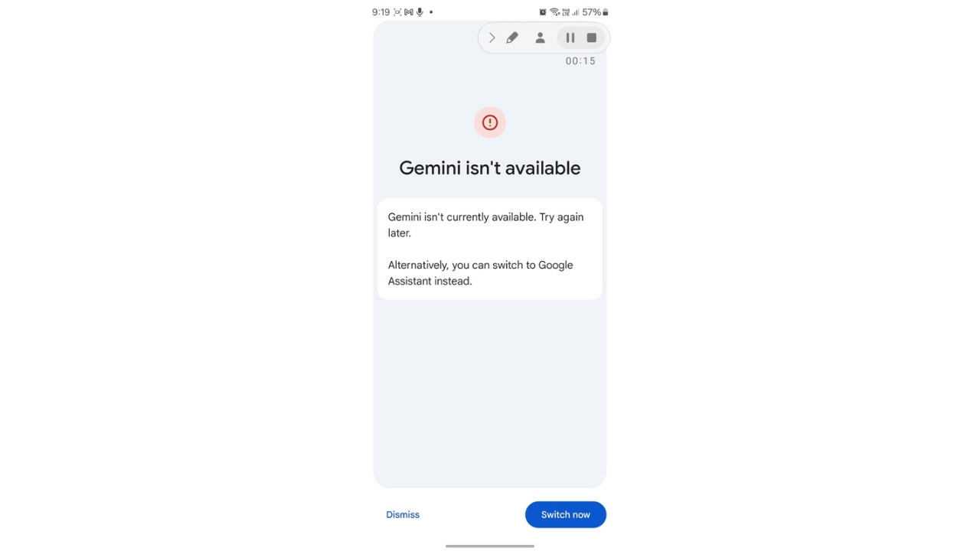Tap the 9:19 clock
Screen dimensions: 980x551
coord(381,12)
